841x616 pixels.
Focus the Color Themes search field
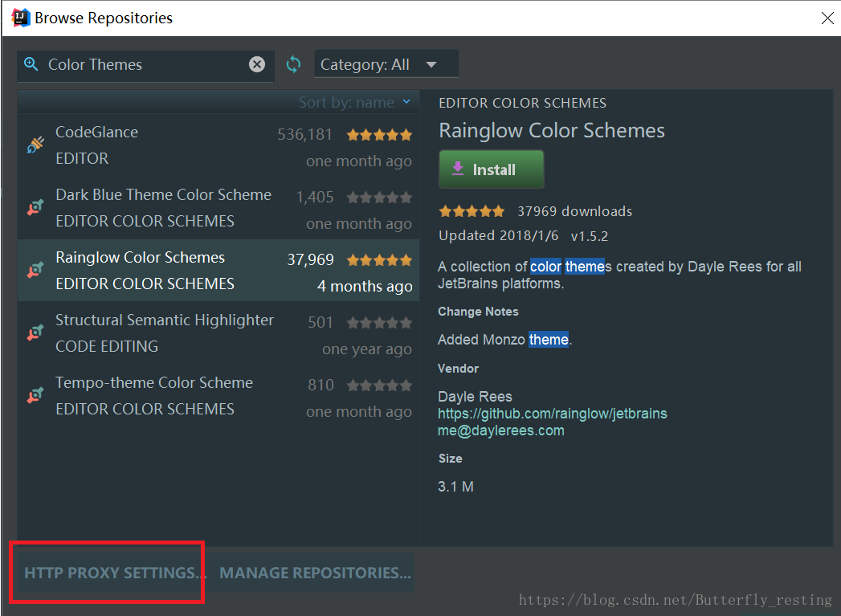tap(145, 65)
